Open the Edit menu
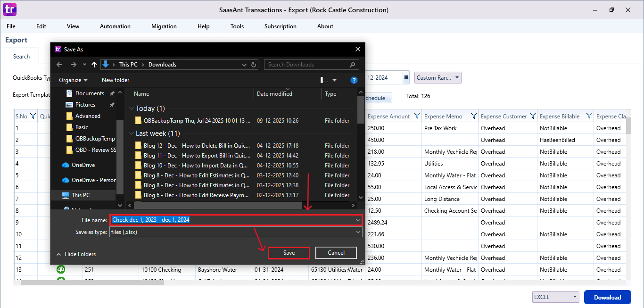644x308 pixels. click(41, 26)
